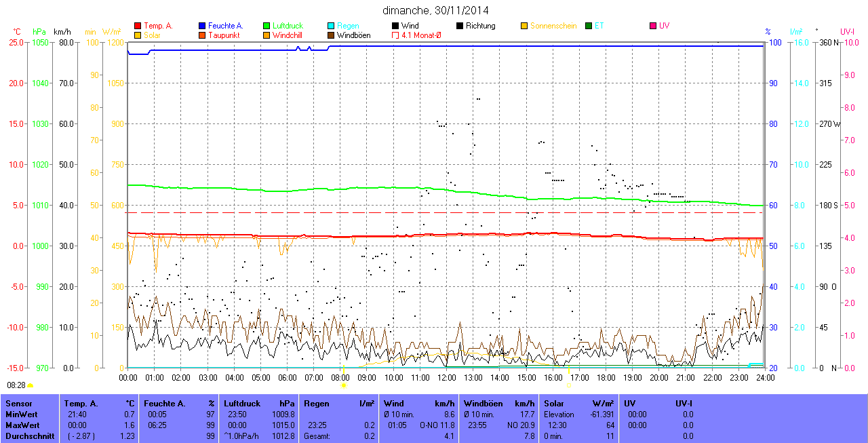This screenshot has width=868, height=443.
Task: Click the red °C axis unit label
Action: 18,31
